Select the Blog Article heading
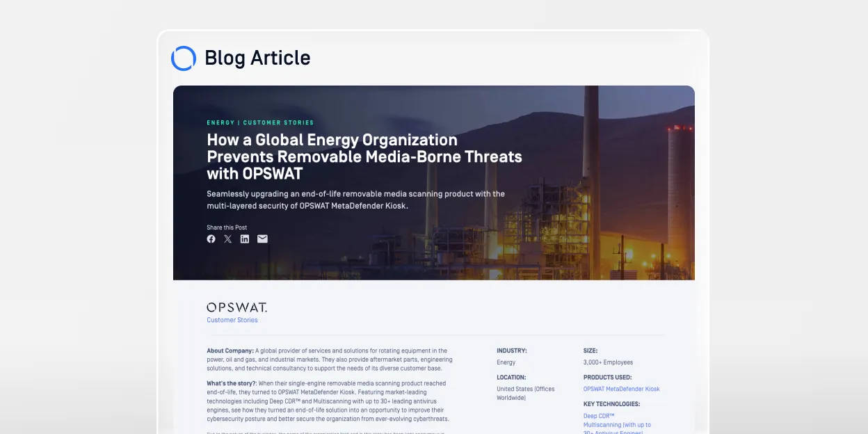 [257, 58]
